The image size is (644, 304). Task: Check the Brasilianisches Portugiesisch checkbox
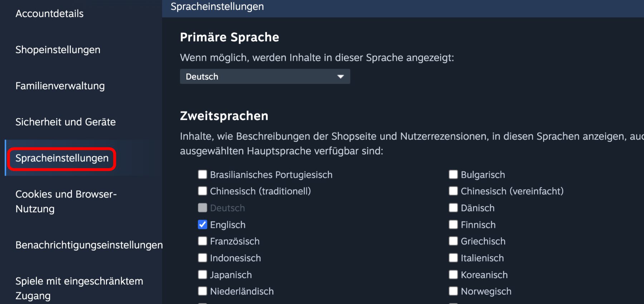(x=203, y=175)
